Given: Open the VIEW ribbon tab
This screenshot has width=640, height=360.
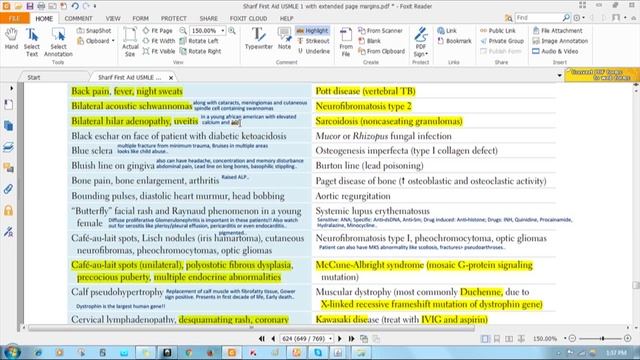Looking at the screenshot, I should pos(113,18).
